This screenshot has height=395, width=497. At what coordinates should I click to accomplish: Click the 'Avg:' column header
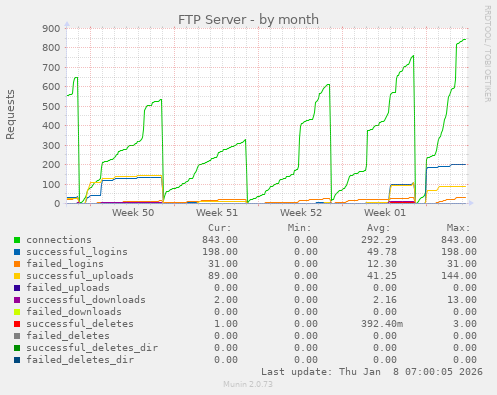tap(379, 228)
